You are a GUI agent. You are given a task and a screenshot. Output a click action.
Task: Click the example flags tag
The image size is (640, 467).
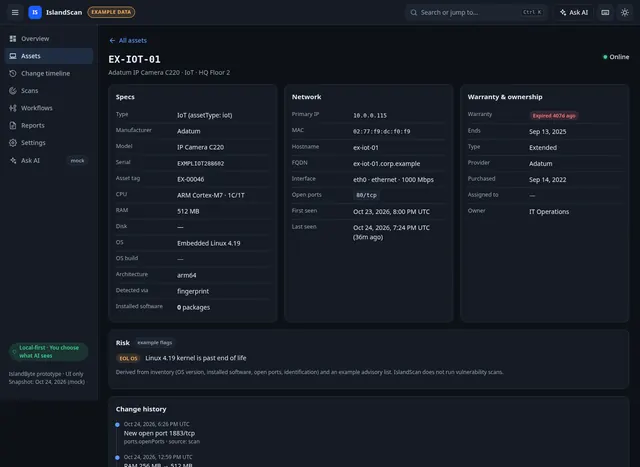tap(154, 342)
